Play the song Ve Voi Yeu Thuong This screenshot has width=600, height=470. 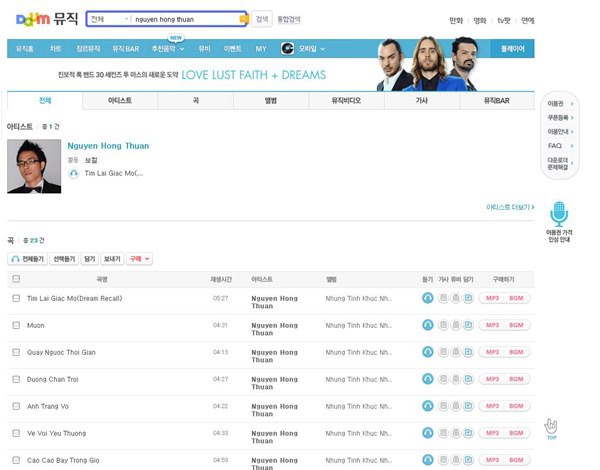(427, 433)
